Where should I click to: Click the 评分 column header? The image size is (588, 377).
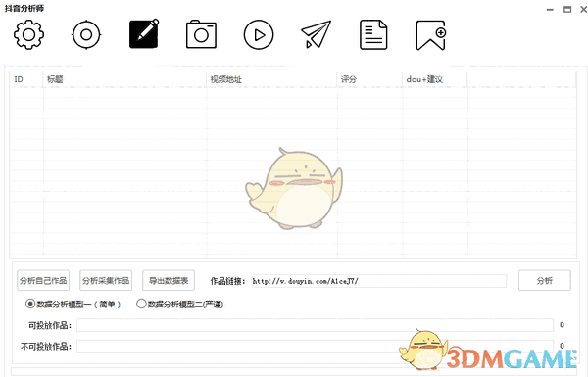pyautogui.click(x=369, y=79)
